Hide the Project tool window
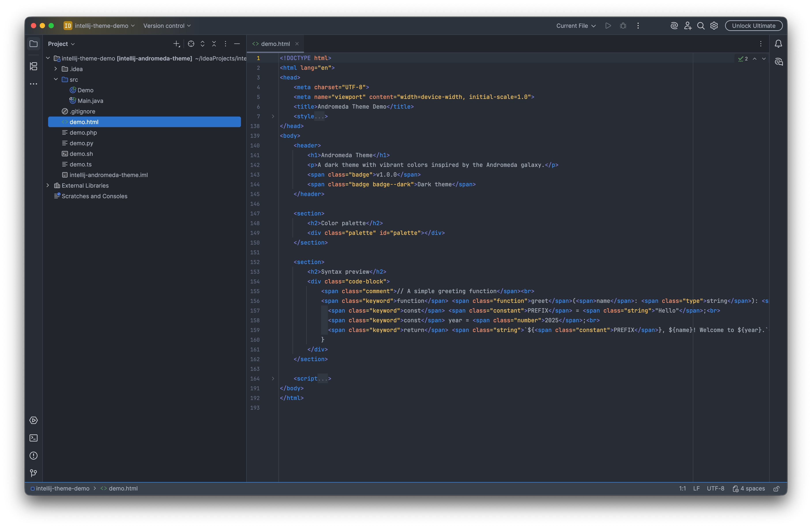The image size is (812, 528). click(x=237, y=44)
